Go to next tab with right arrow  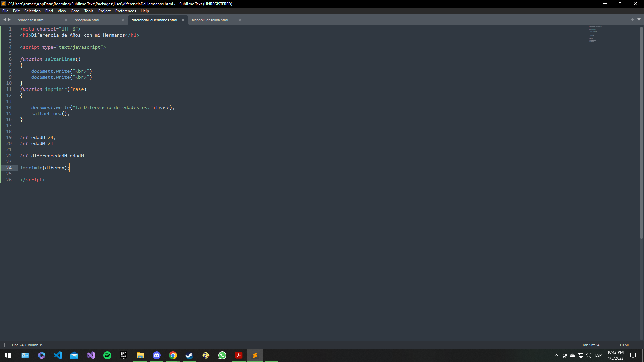[9, 20]
